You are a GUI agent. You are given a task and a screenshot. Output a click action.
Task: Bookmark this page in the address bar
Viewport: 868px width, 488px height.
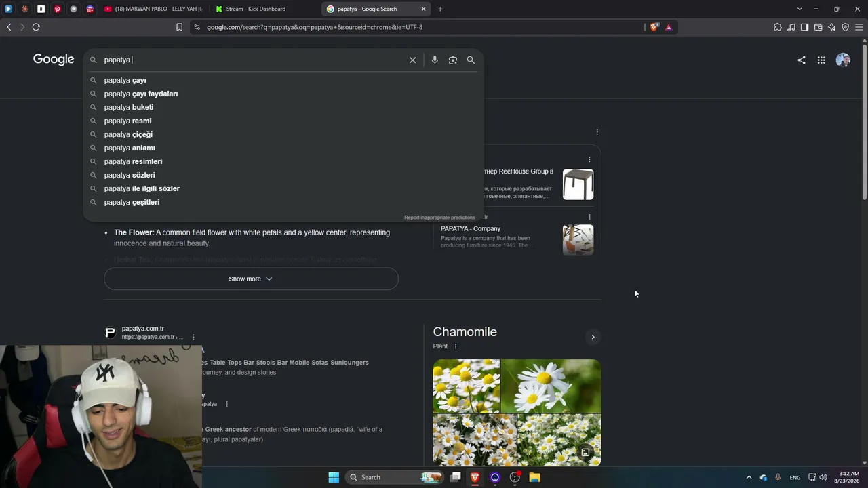[179, 27]
